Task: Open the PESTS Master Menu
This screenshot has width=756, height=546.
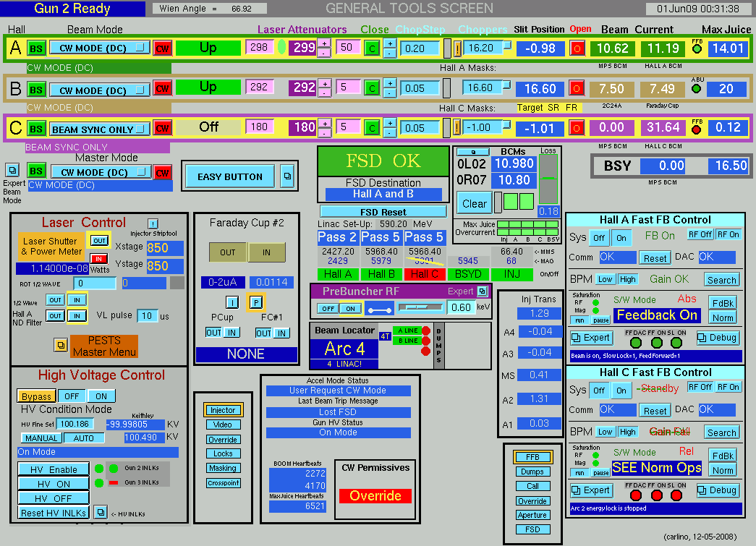Action: click(x=104, y=346)
